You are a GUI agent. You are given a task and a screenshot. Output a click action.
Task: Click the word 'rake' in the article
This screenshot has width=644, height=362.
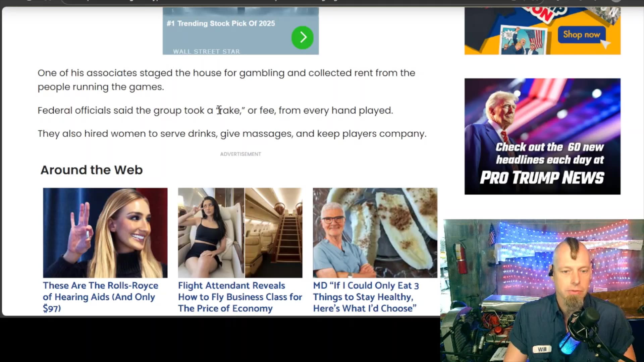(x=230, y=110)
